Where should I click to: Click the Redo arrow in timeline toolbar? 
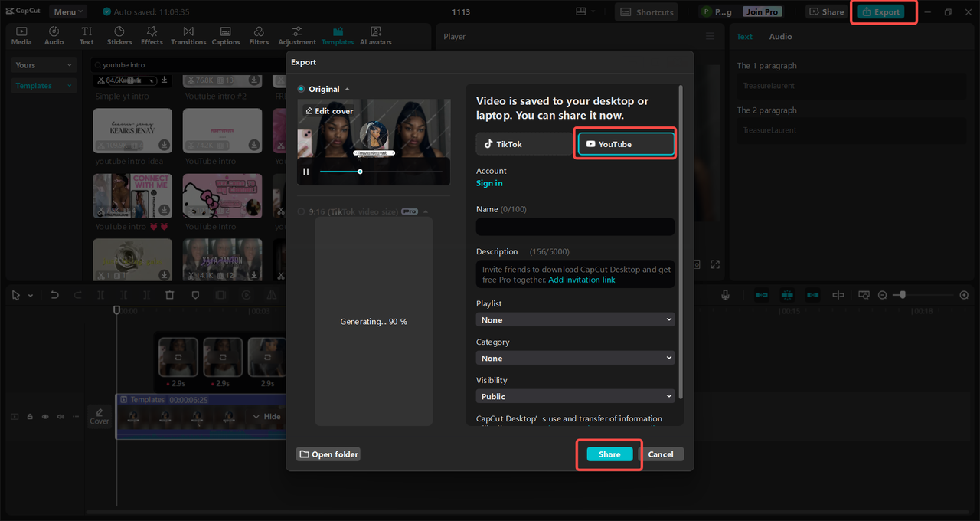(77, 295)
